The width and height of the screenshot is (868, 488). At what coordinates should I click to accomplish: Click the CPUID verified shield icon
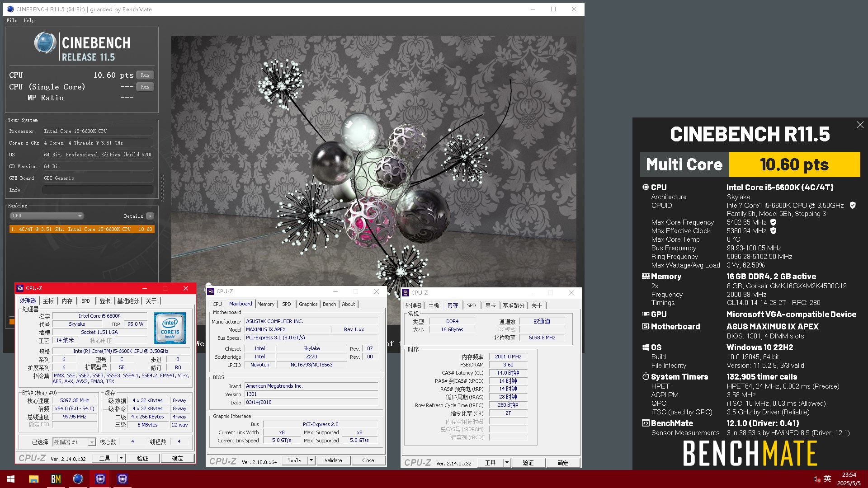coord(853,205)
